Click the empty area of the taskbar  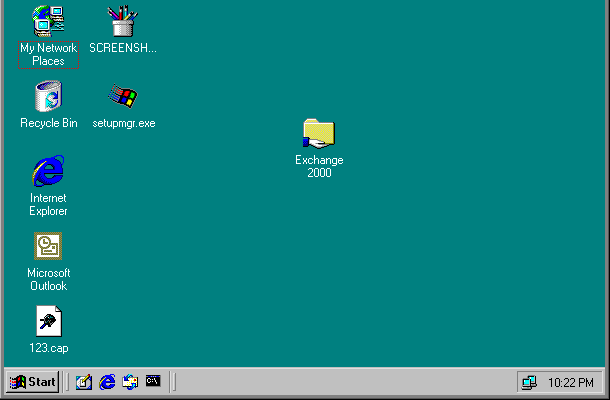[340, 382]
